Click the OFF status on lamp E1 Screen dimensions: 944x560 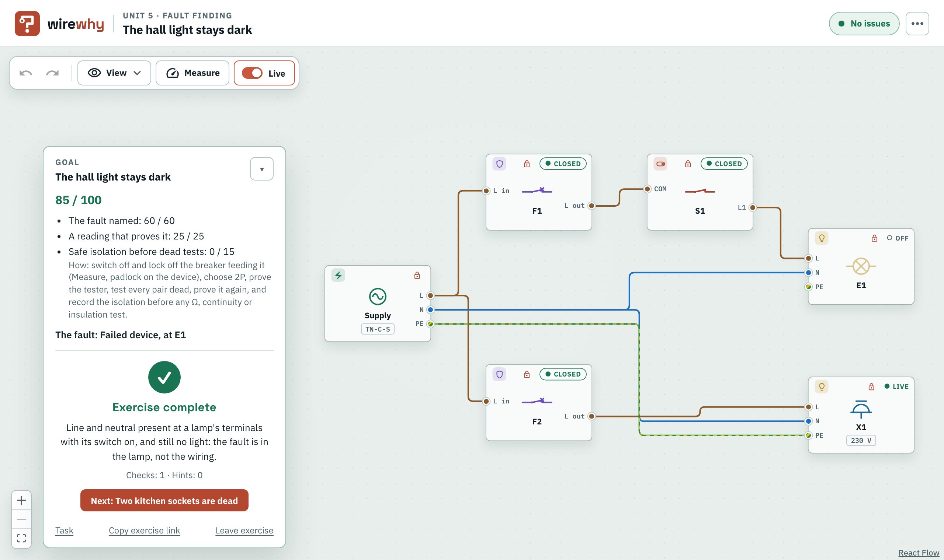pyautogui.click(x=898, y=238)
